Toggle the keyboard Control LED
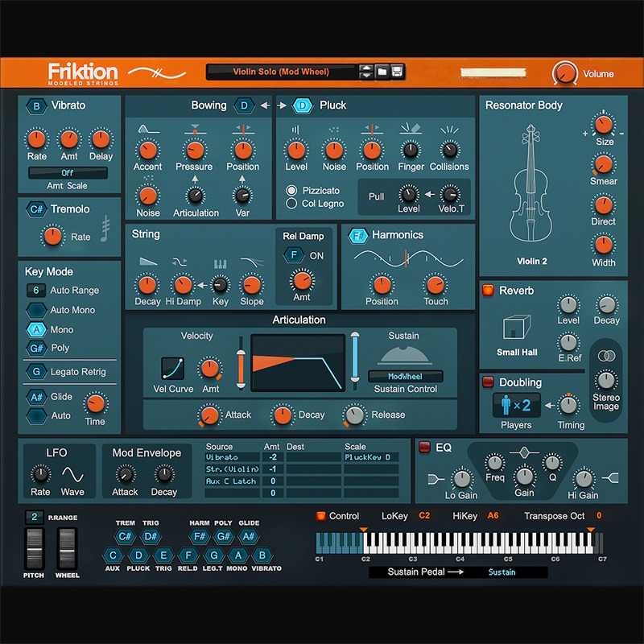The image size is (644, 644). tap(320, 516)
